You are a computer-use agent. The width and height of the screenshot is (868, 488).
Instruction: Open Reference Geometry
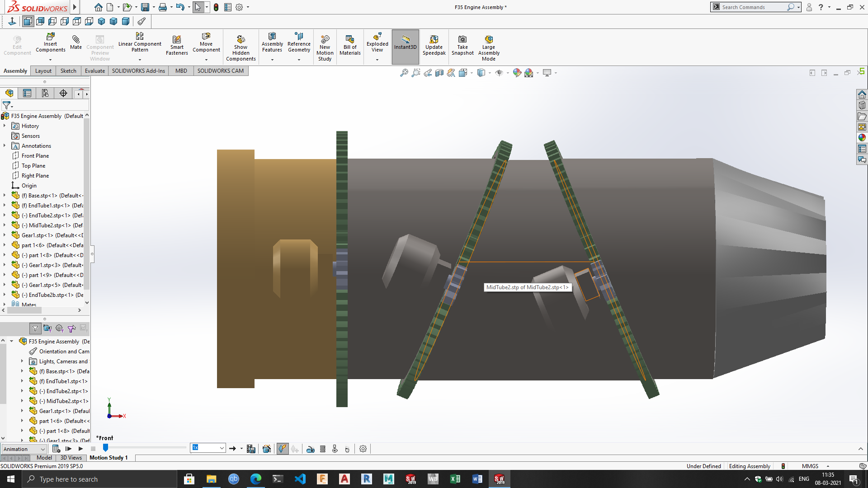pos(299,43)
